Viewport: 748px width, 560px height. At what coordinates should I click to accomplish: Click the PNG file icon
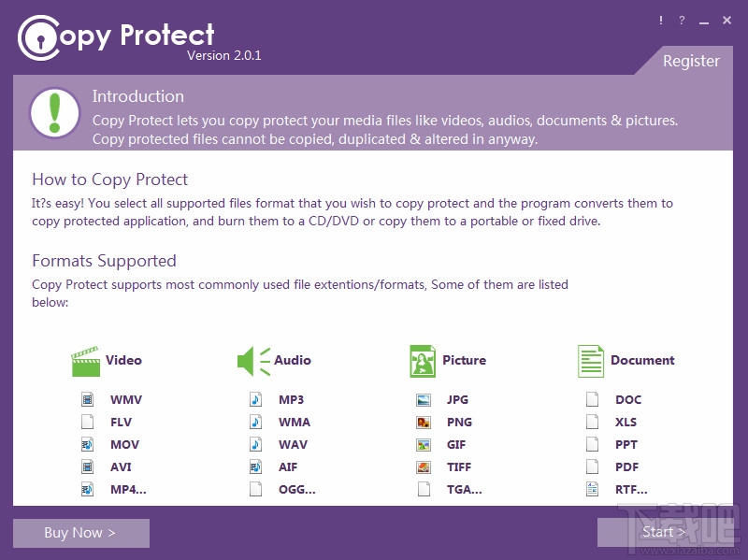[424, 422]
